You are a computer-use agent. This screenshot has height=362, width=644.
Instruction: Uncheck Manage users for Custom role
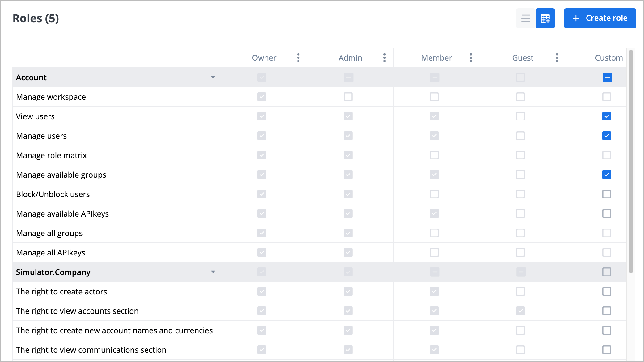pos(607,136)
